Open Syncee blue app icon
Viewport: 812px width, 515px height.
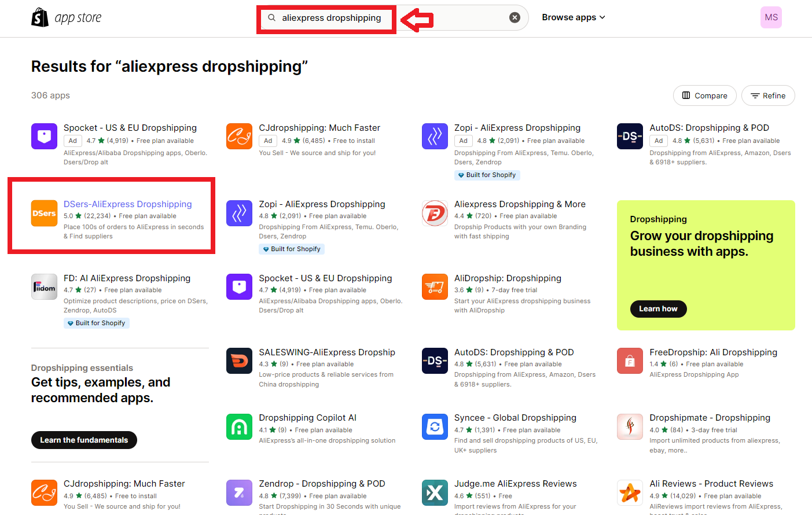[x=435, y=426]
